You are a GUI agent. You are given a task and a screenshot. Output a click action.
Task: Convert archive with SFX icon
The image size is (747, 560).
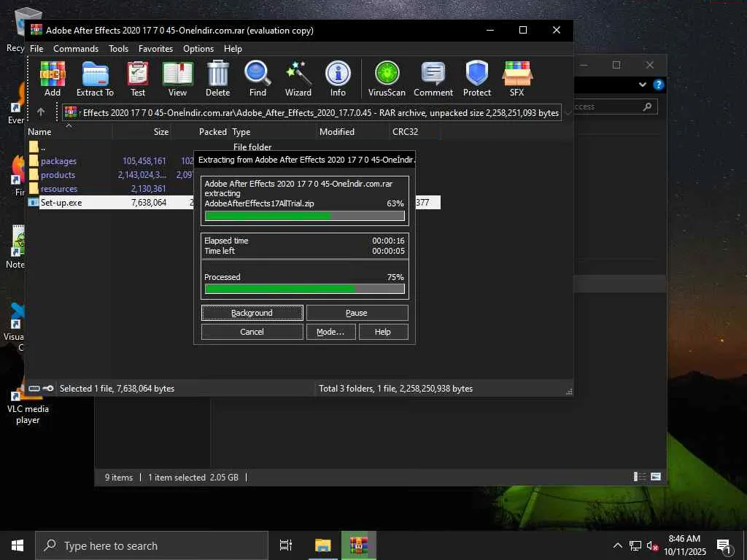coord(517,79)
